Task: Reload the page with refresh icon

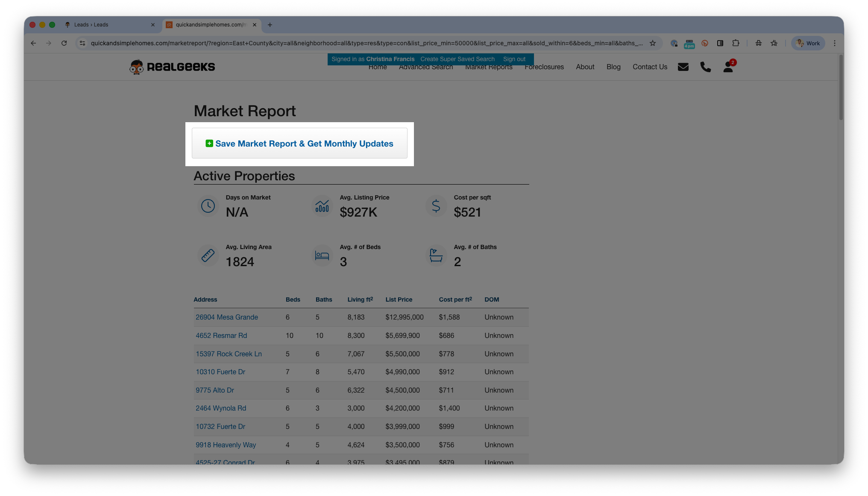Action: pos(64,43)
